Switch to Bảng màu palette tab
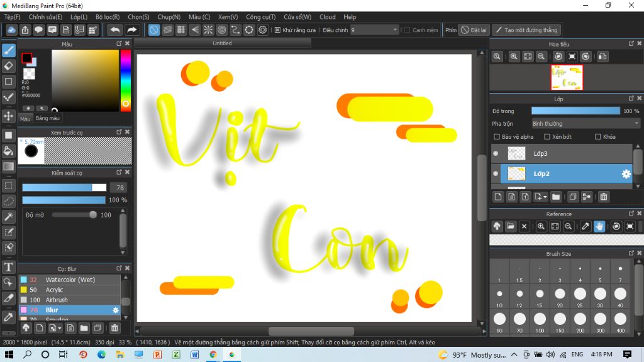 click(48, 118)
